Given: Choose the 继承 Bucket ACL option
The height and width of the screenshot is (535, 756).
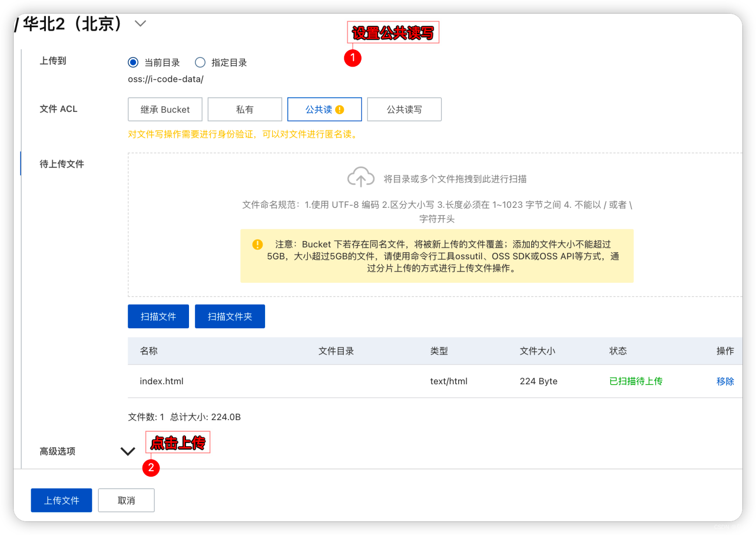Looking at the screenshot, I should tap(165, 109).
